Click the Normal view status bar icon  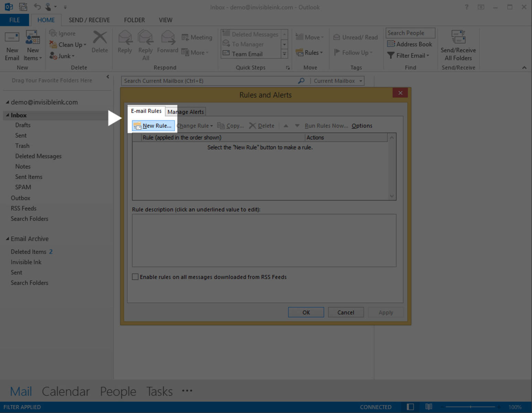410,407
